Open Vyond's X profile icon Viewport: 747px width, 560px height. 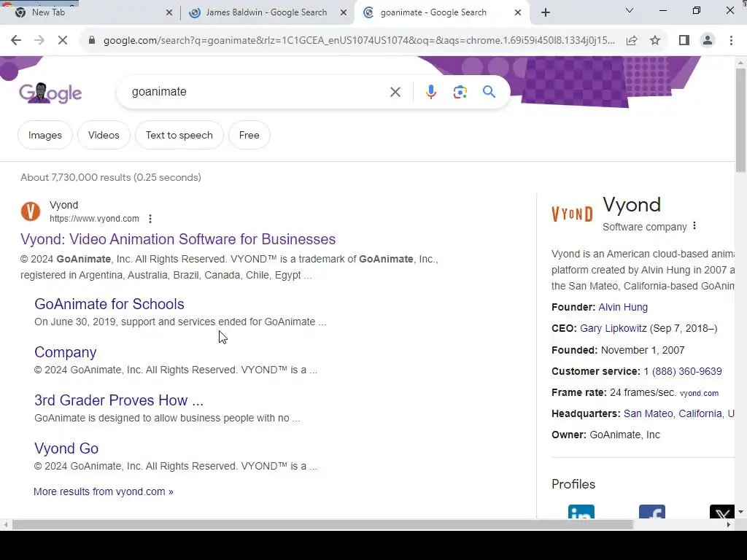(x=721, y=511)
